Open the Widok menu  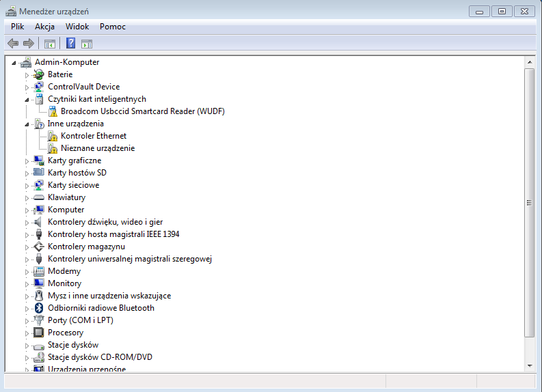(x=77, y=27)
